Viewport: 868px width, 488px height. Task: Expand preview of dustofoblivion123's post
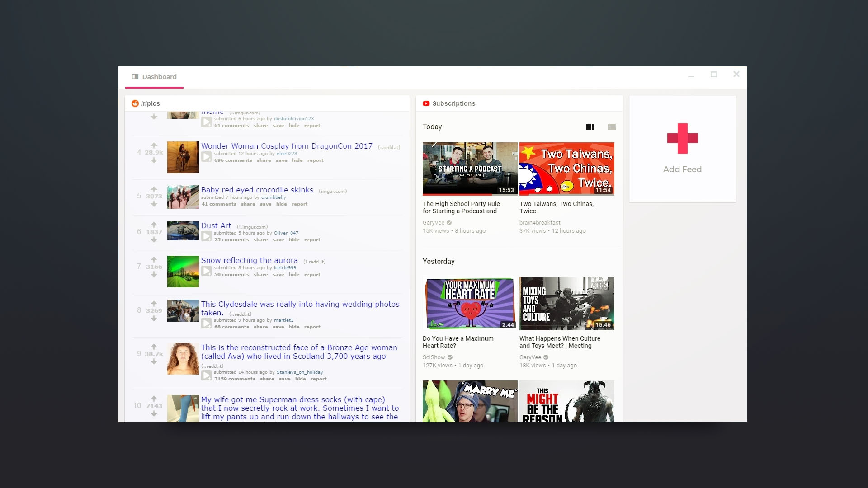[206, 122]
